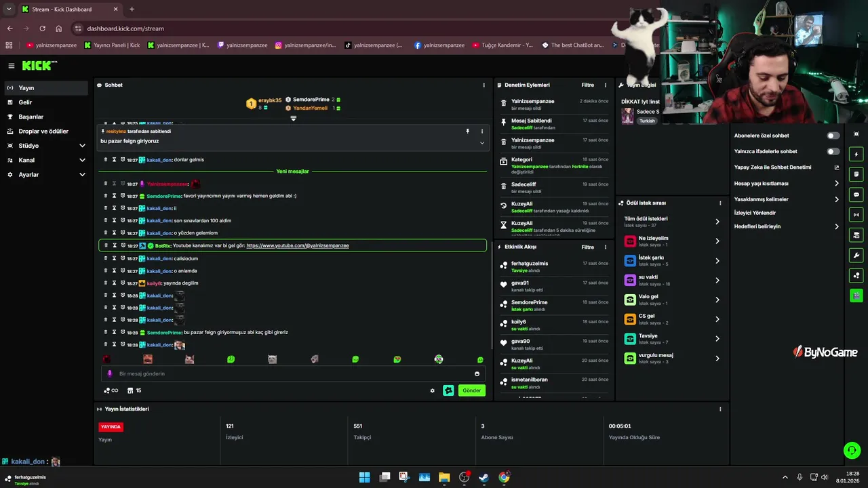Click the store icon showing 15
868x488 pixels.
134,390
